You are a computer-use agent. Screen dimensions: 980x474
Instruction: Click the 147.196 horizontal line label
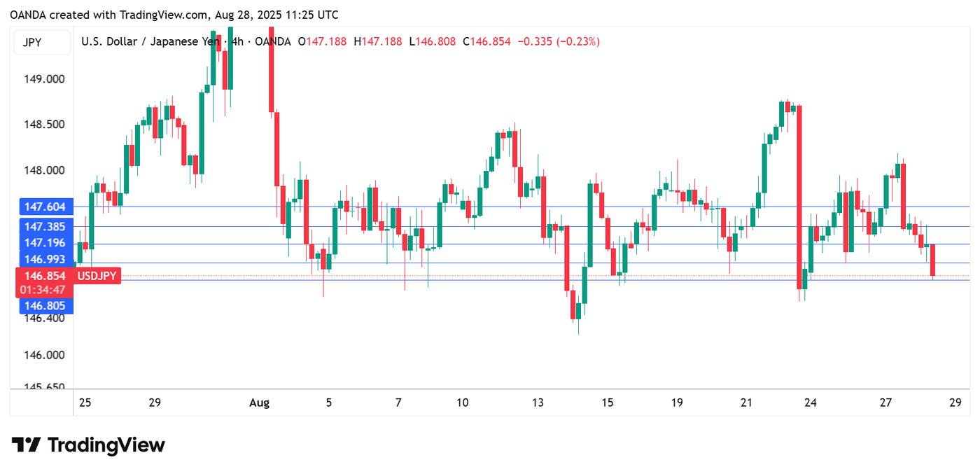45,243
